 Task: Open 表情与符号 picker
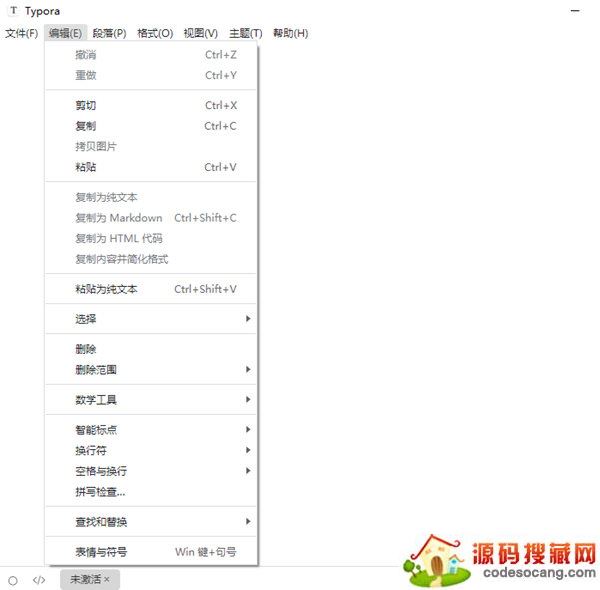(152, 552)
